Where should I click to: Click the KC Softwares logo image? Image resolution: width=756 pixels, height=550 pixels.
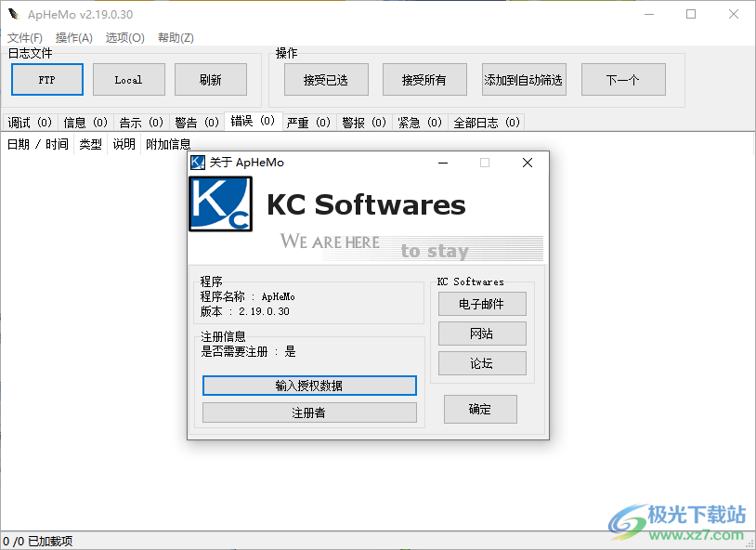(x=220, y=204)
